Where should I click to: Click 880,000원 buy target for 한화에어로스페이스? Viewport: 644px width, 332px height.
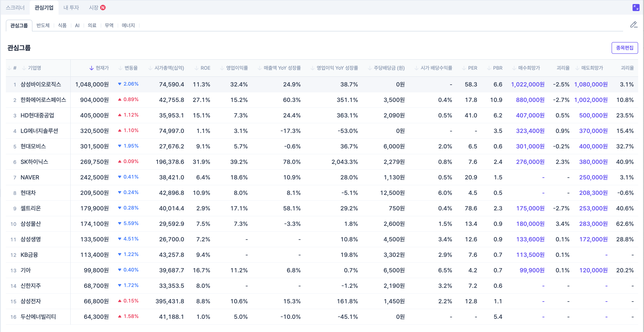[x=530, y=100]
